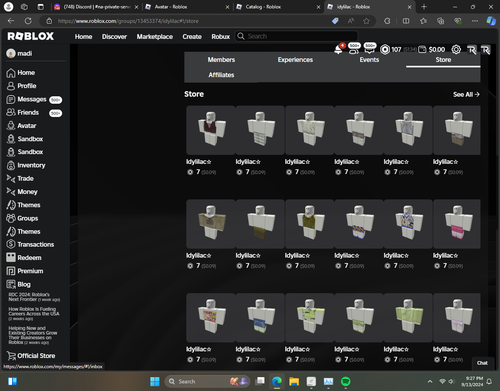The height and width of the screenshot is (391, 500).
Task: Click See All store items link
Action: 466,94
